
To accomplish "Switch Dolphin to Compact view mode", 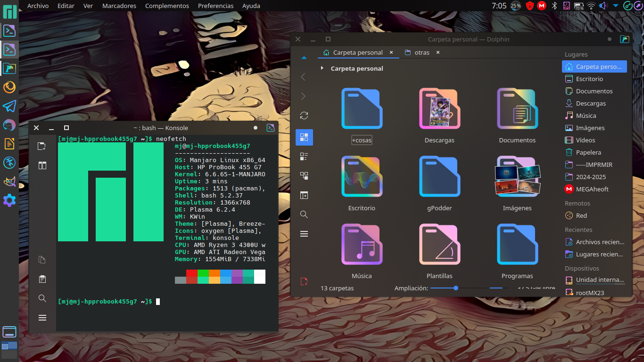I will pyautogui.click(x=304, y=156).
